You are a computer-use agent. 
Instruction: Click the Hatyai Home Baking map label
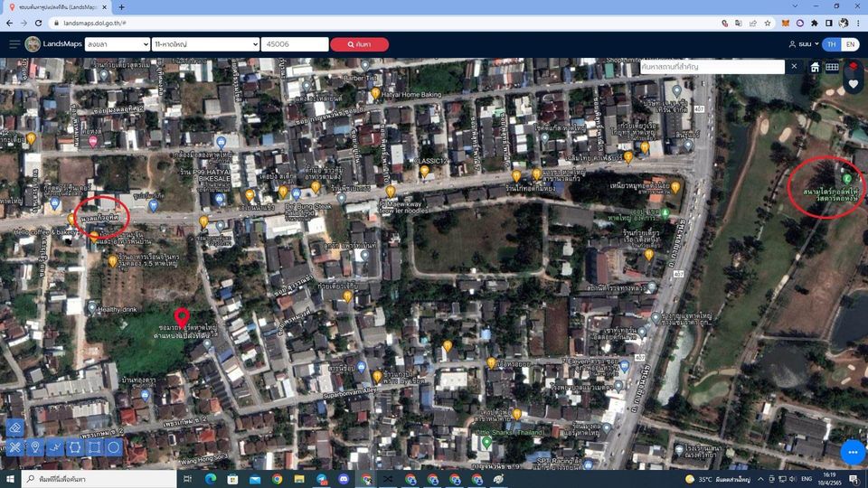(411, 95)
